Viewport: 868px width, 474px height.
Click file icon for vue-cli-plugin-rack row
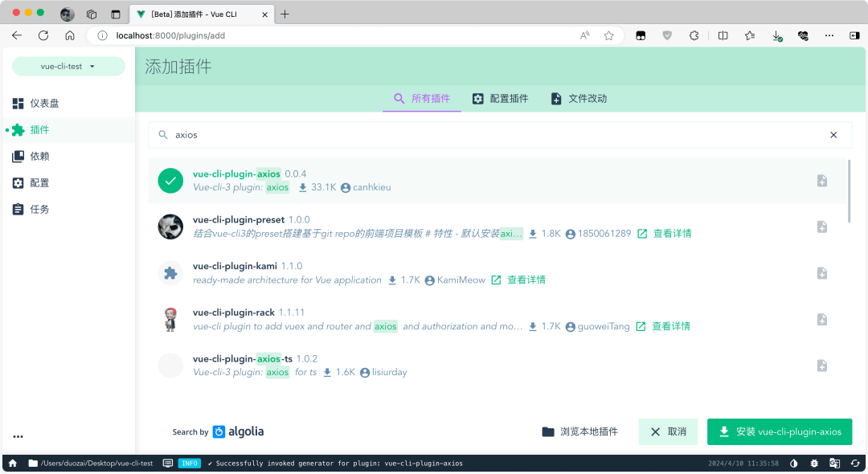822,320
